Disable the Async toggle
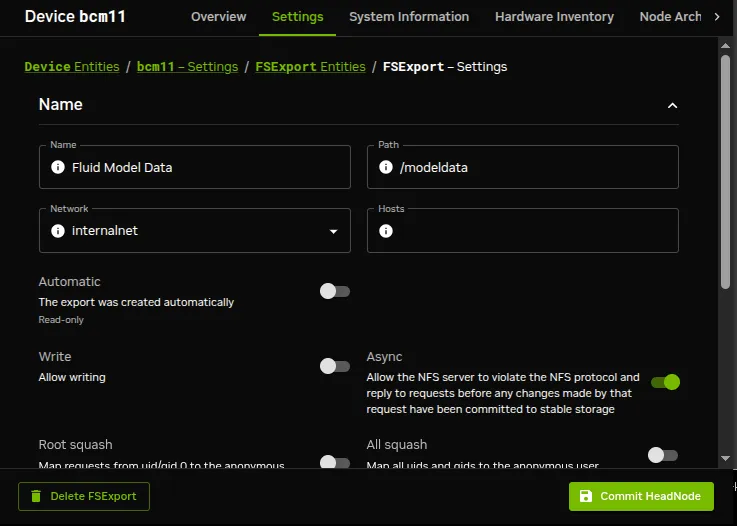 point(665,382)
